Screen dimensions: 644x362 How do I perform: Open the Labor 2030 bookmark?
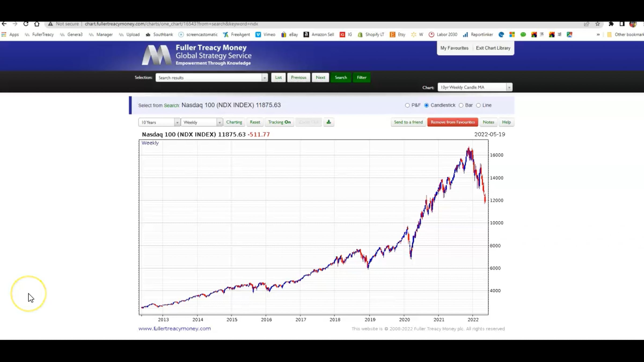coord(443,35)
